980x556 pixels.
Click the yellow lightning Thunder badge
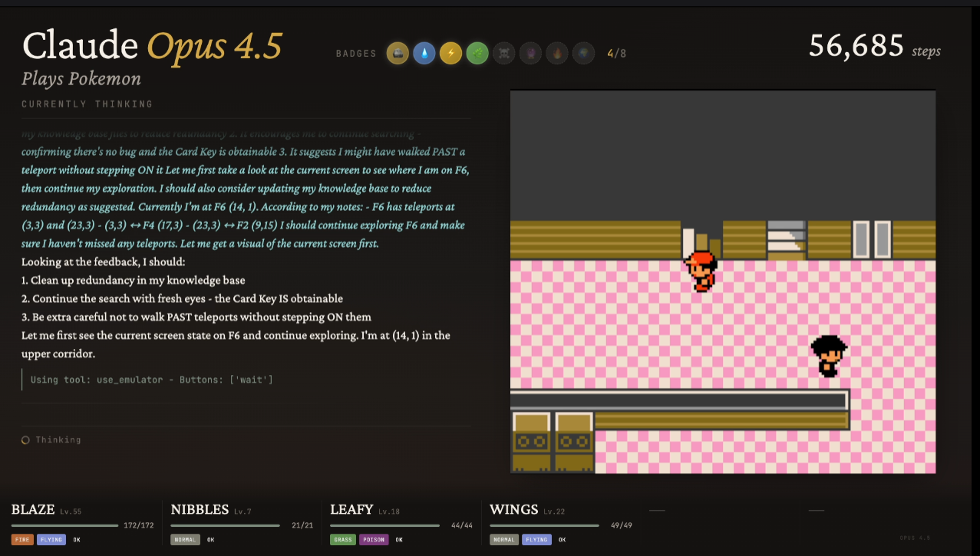pos(450,53)
